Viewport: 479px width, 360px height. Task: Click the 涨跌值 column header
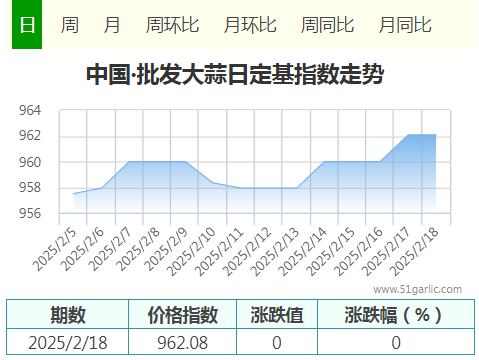coord(277,314)
